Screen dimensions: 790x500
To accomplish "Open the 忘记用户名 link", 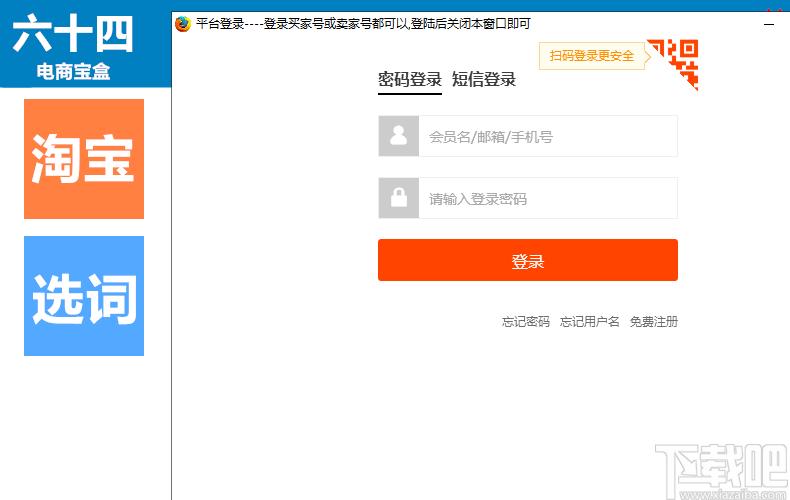I will click(x=589, y=322).
